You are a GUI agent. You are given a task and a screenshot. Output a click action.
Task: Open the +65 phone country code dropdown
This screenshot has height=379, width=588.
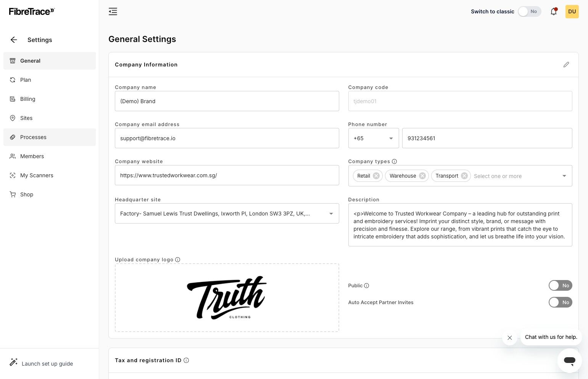click(x=374, y=138)
